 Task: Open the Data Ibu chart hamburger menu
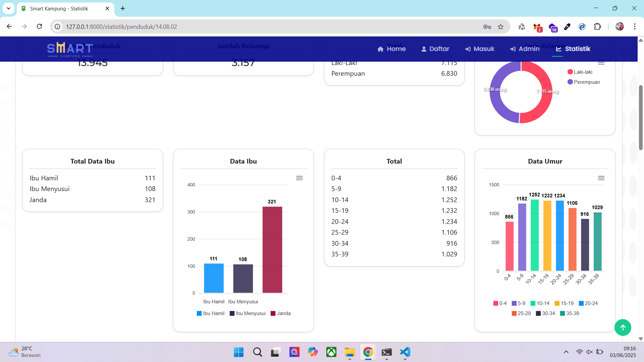[x=299, y=178]
